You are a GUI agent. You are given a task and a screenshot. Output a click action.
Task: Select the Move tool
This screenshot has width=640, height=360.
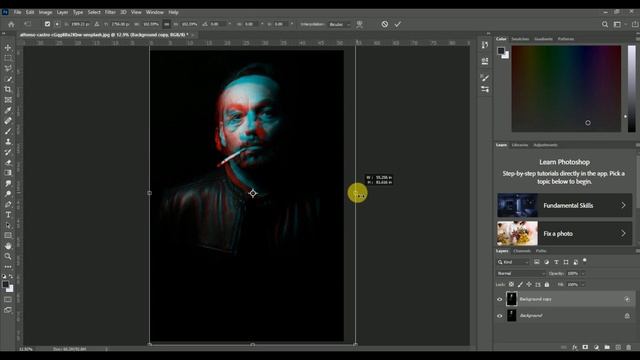click(x=8, y=48)
